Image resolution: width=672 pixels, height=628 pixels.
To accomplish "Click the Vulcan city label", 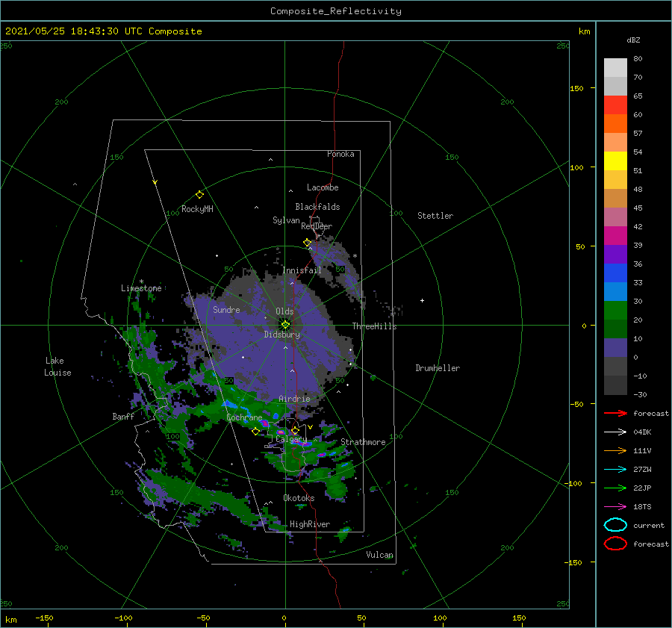I will [379, 555].
